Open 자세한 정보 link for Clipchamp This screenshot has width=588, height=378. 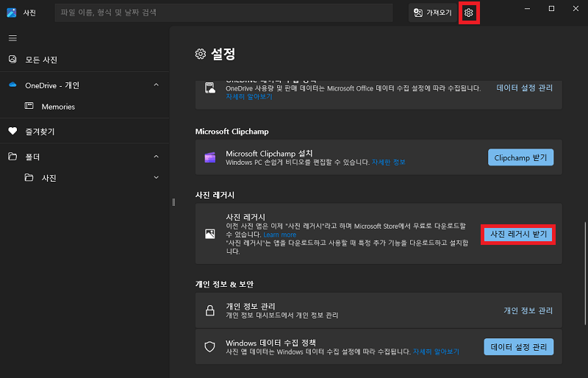click(389, 163)
